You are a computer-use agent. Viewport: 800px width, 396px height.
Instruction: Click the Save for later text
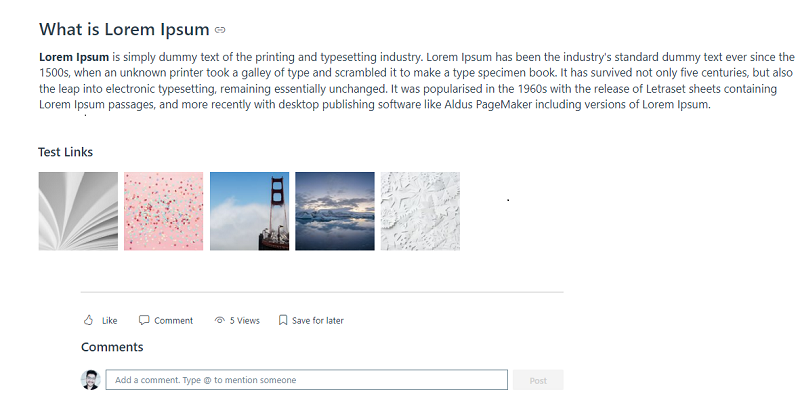(x=318, y=320)
